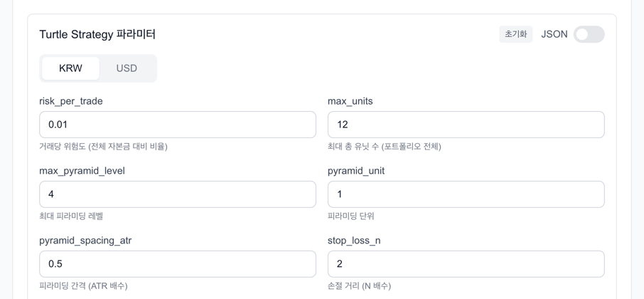Click the 거래당 위험도 description text
The width and height of the screenshot is (644, 299).
tap(103, 147)
